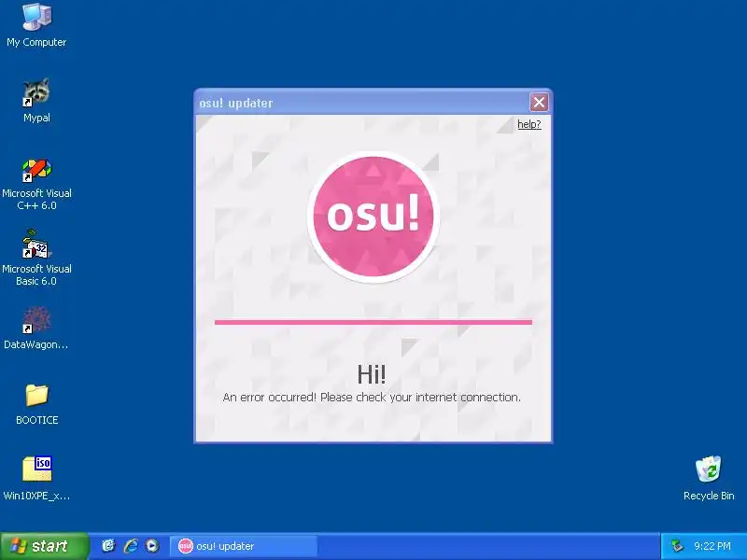Open the Windows Start menu
The image size is (747, 560).
pyautogui.click(x=44, y=546)
